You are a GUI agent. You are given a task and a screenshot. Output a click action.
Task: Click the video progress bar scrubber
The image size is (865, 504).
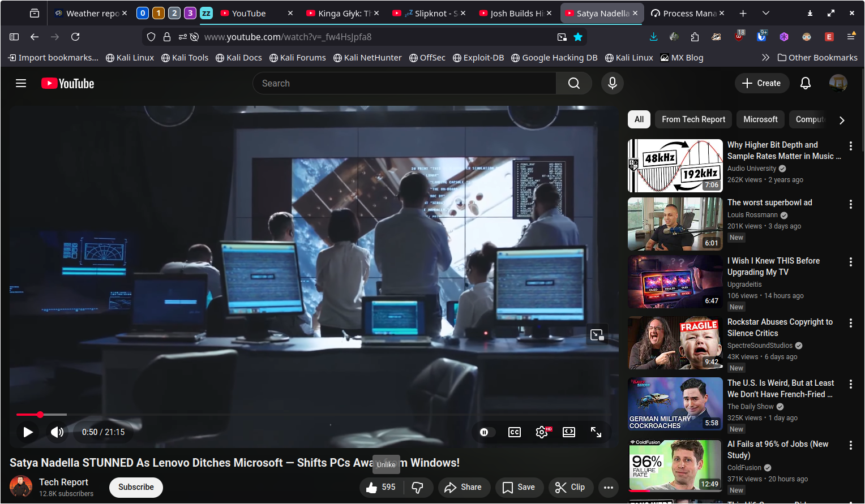pos(40,415)
